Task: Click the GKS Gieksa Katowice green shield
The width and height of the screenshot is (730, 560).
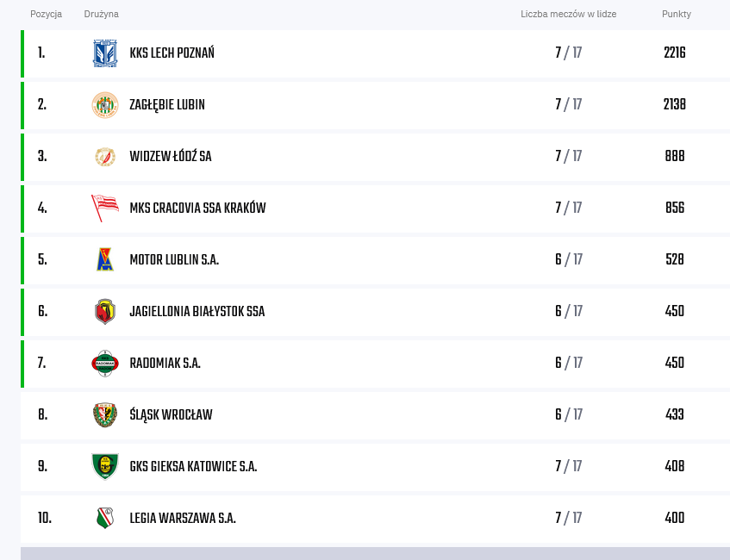Action: pos(105,466)
